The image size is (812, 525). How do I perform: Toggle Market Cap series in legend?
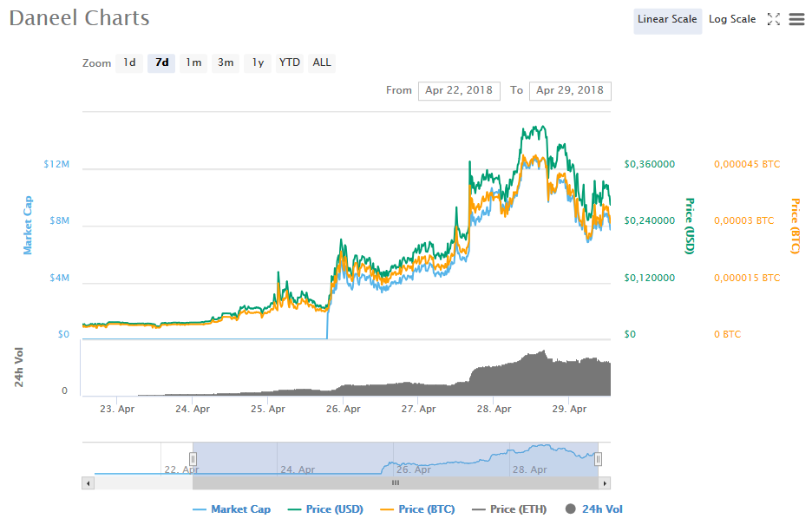tap(232, 509)
